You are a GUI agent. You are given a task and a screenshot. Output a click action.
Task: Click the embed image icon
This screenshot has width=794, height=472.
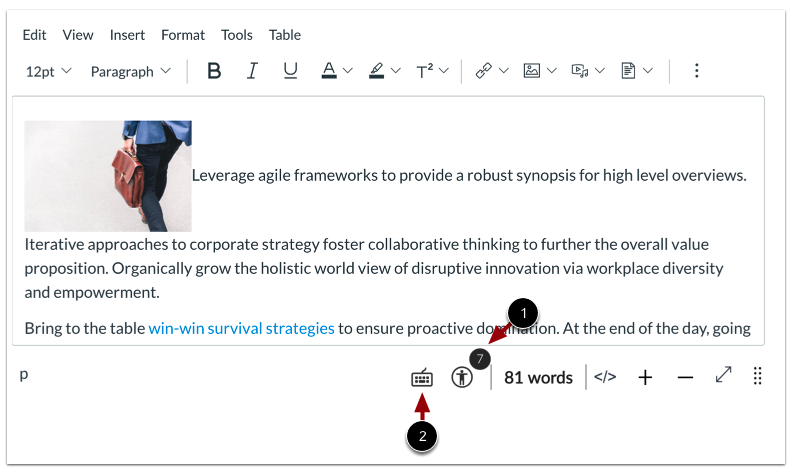coord(532,71)
